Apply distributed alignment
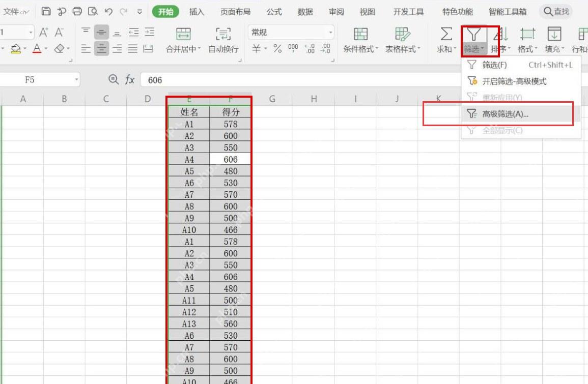Screen dimensions: 588x384 tap(149, 48)
